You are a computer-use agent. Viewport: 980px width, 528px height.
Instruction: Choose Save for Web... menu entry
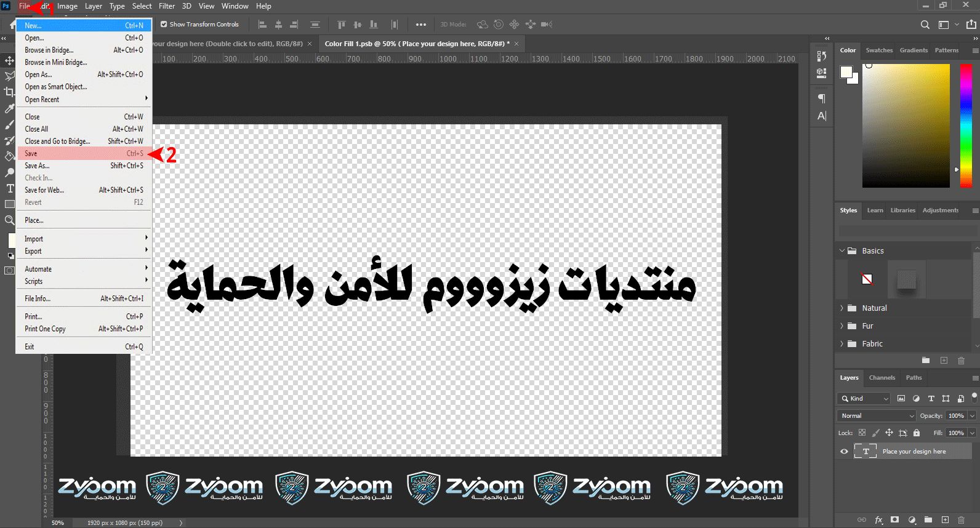pyautogui.click(x=84, y=190)
